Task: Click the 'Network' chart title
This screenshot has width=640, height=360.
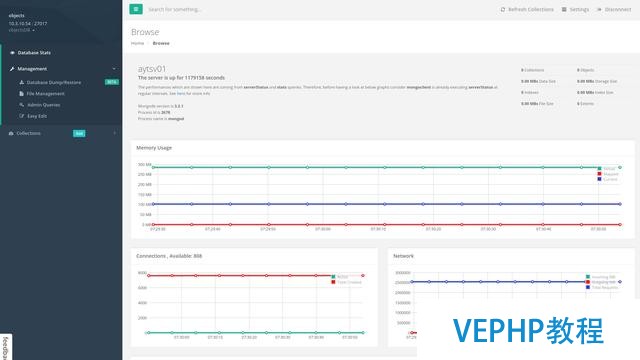Action: pos(403,256)
